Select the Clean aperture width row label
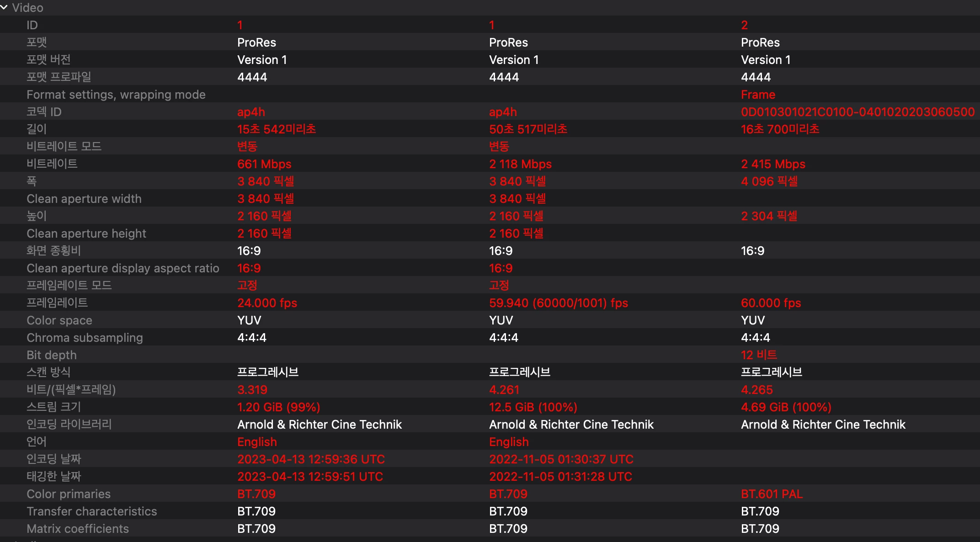 click(x=84, y=199)
